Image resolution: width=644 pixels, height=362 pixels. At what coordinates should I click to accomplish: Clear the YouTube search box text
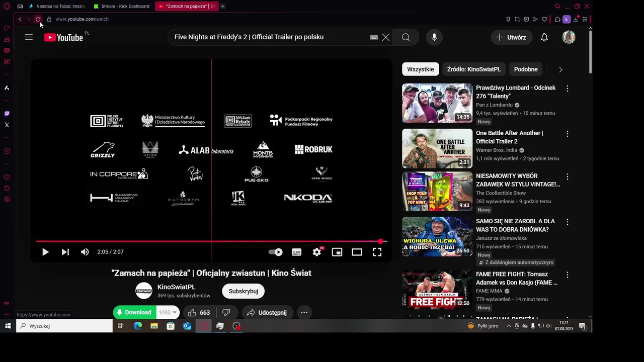click(x=385, y=37)
